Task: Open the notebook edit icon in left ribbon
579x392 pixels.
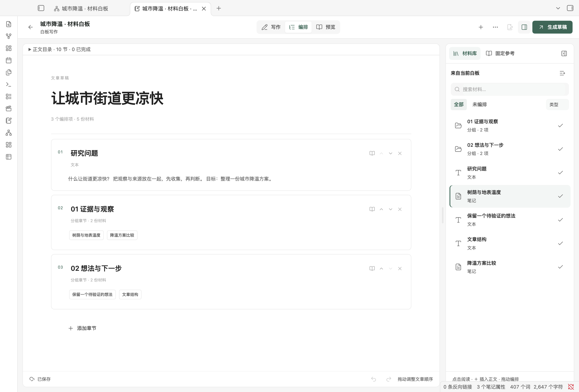Action: tap(9, 121)
